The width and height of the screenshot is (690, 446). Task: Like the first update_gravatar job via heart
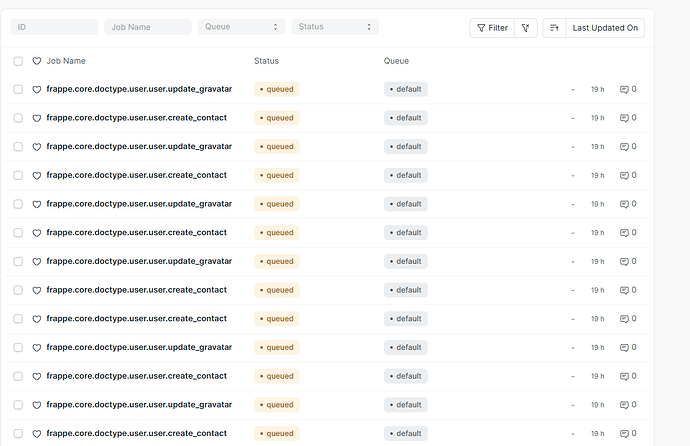tap(37, 89)
